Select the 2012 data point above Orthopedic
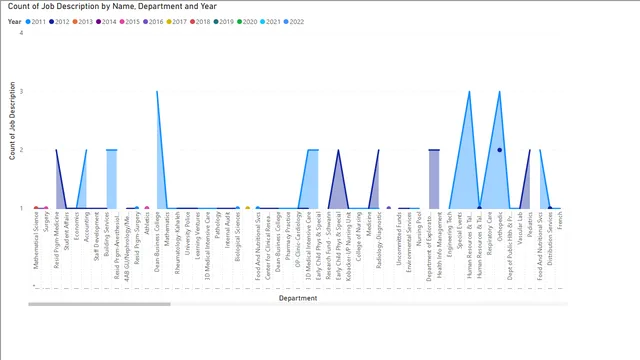The width and height of the screenshot is (640, 360). tap(500, 150)
